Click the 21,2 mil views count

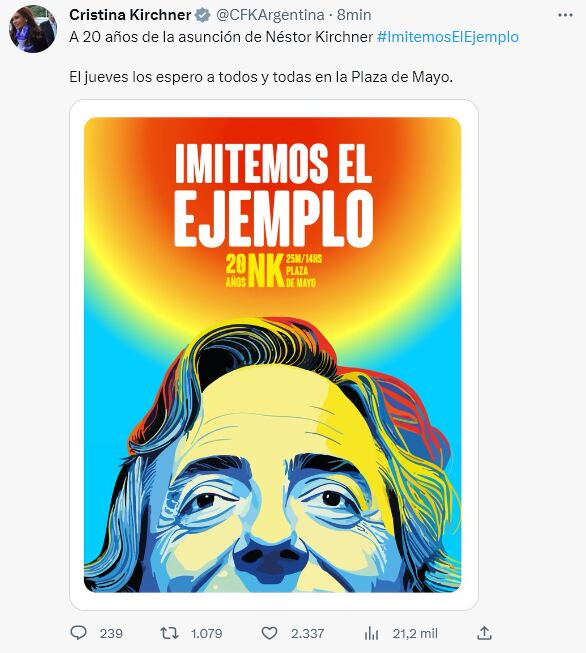click(x=415, y=634)
